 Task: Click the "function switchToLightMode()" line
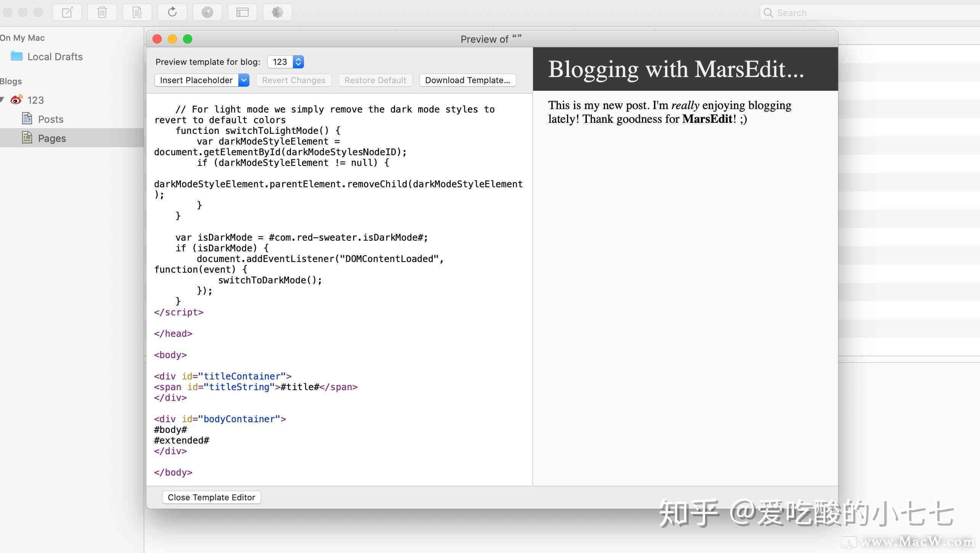tap(258, 131)
